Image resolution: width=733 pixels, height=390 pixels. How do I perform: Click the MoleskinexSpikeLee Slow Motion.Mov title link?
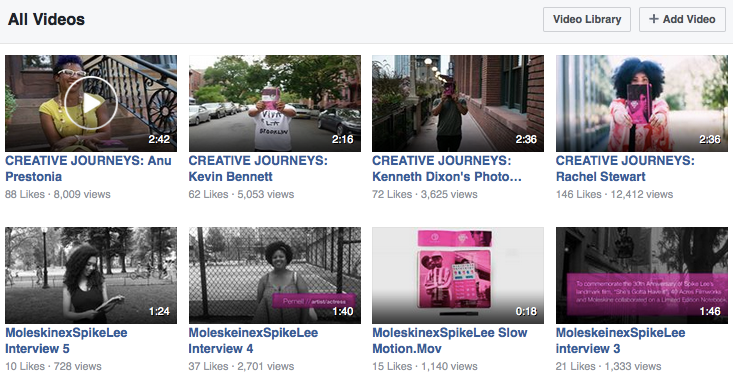[x=450, y=340]
